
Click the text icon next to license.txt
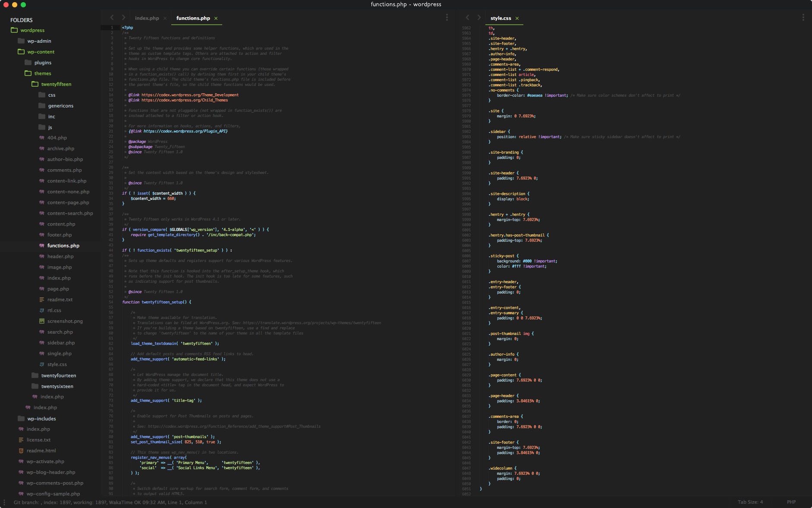pos(21,440)
